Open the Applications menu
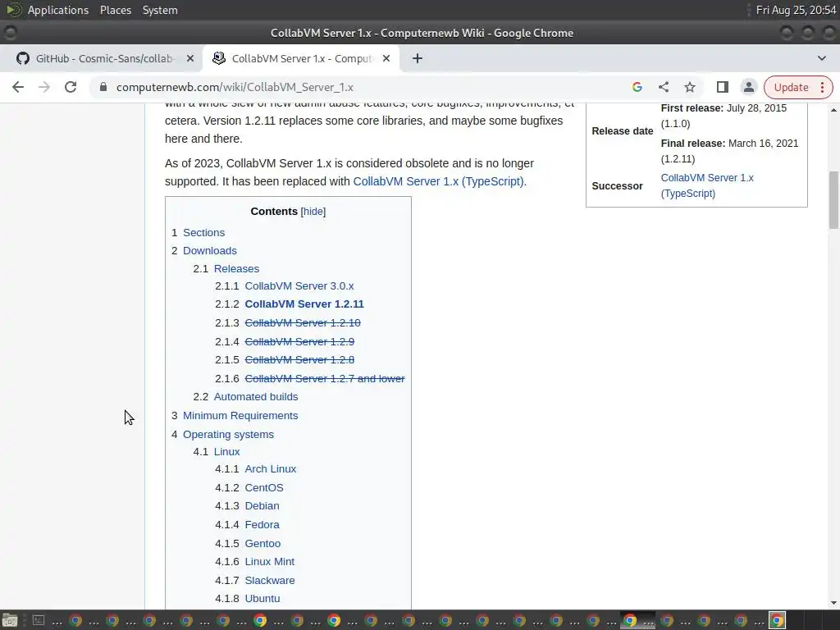The image size is (840, 630). tap(58, 10)
